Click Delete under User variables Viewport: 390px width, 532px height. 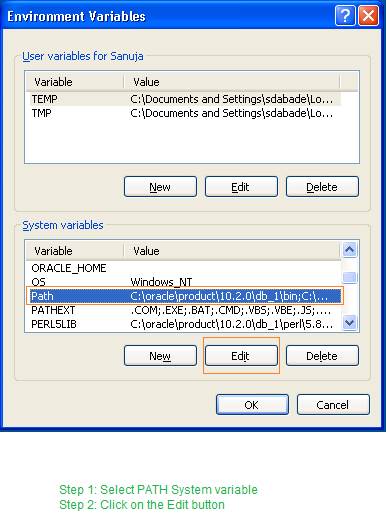(x=322, y=187)
